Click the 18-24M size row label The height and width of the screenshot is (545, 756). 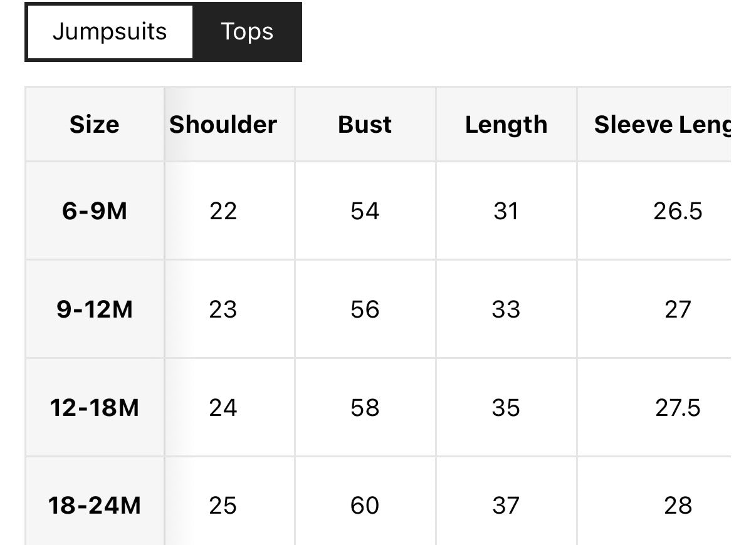point(94,506)
